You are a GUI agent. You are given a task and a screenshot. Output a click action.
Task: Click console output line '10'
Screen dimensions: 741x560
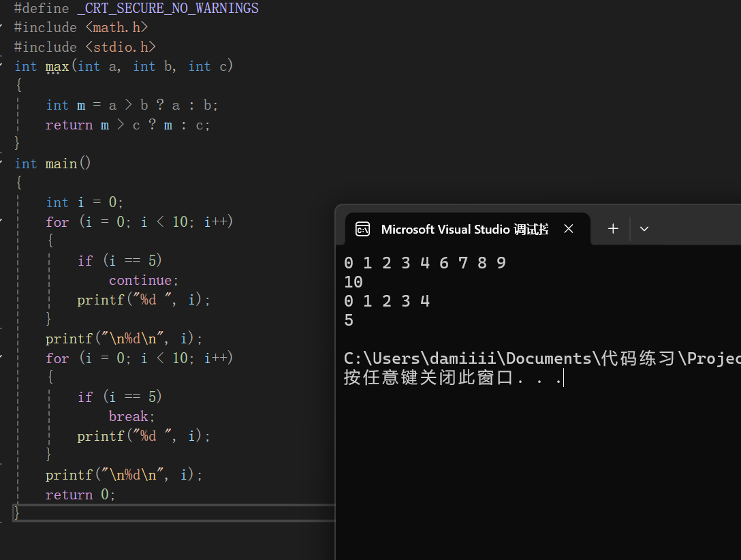tap(353, 282)
